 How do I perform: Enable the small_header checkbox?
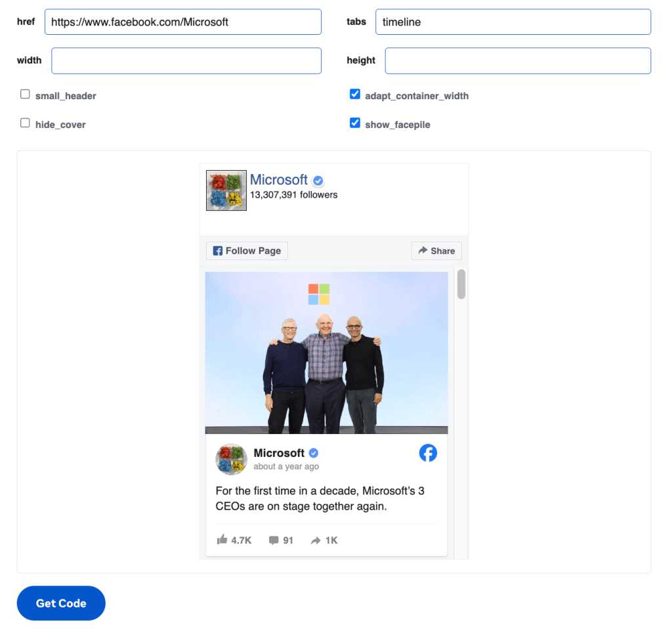[25, 95]
